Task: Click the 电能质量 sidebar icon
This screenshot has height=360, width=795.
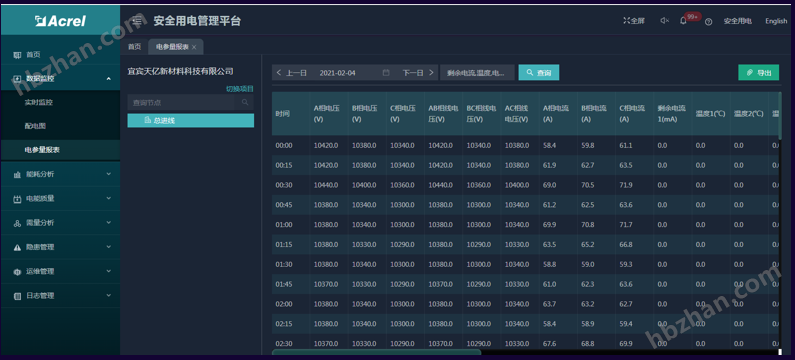Action: [x=17, y=199]
